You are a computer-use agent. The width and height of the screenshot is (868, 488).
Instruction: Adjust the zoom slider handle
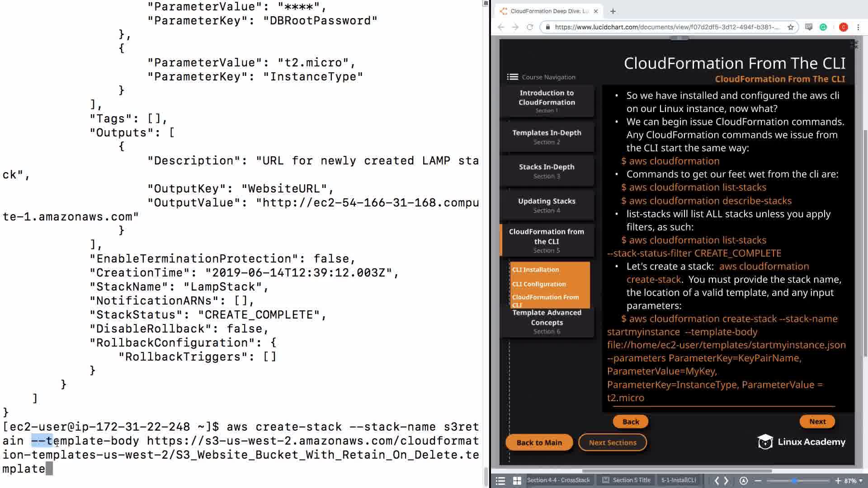794,481
